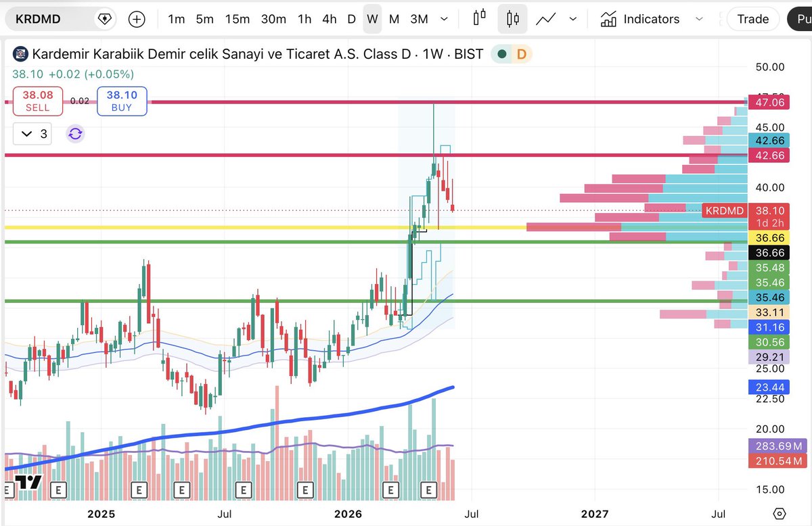812x526 pixels.
Task: Open the timeframe list chevron after 3M
Action: (x=445, y=19)
